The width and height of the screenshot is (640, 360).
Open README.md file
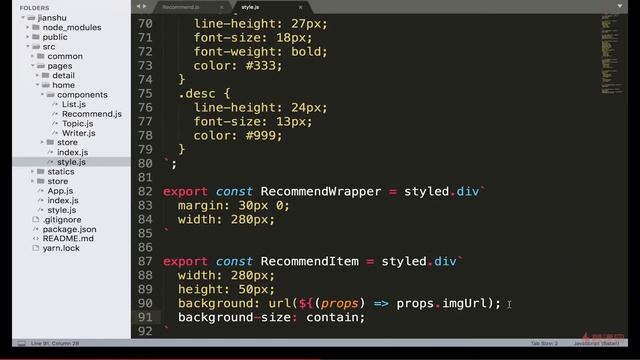pyautogui.click(x=68, y=238)
